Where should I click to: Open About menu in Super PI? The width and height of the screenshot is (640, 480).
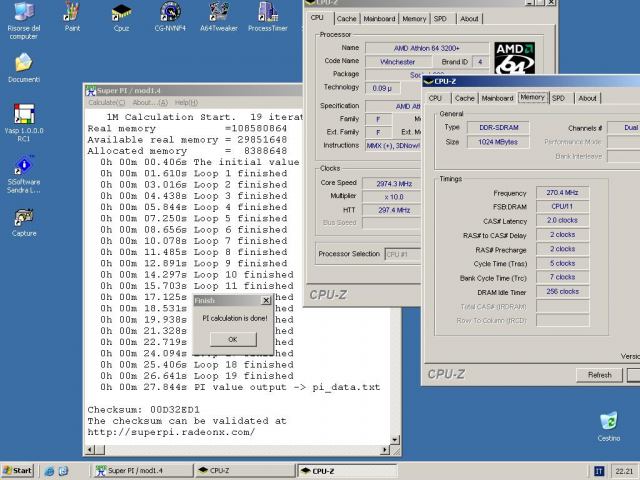(150, 102)
